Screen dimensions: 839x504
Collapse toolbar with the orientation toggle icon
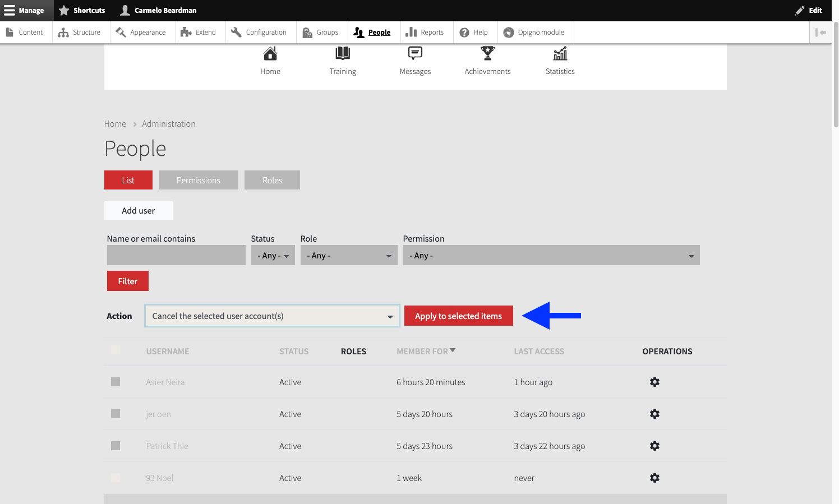click(820, 33)
